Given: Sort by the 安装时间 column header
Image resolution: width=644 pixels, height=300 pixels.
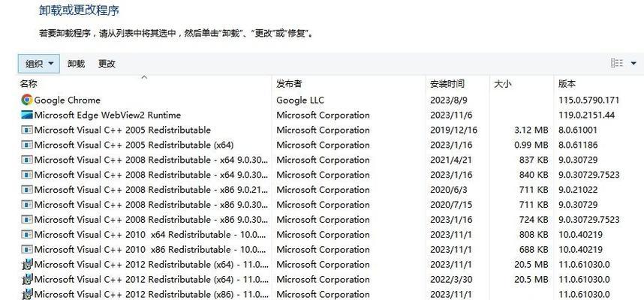Looking at the screenshot, I should point(447,84).
